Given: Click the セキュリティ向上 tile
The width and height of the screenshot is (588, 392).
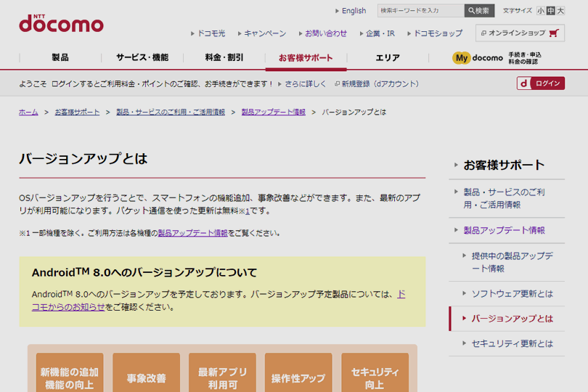Looking at the screenshot, I should coord(375,372).
